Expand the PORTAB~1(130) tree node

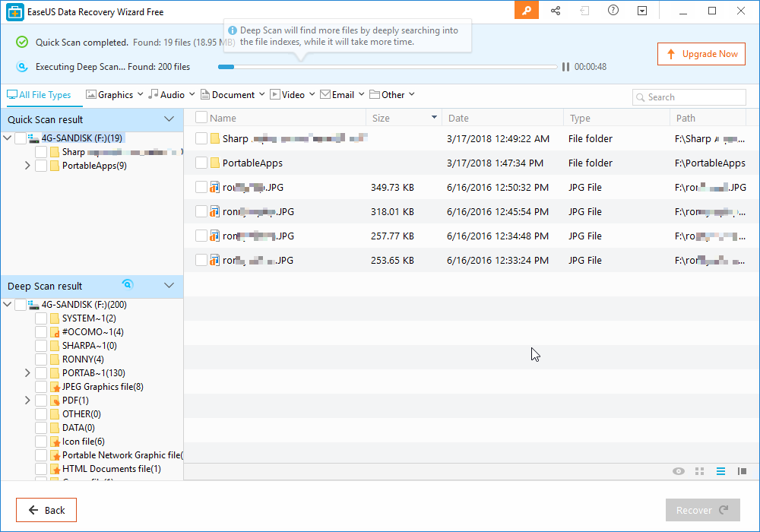(27, 373)
